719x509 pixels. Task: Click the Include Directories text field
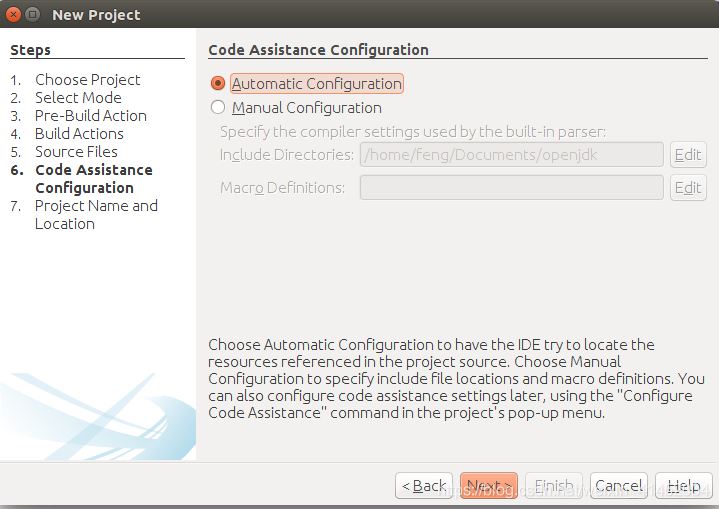tap(511, 155)
